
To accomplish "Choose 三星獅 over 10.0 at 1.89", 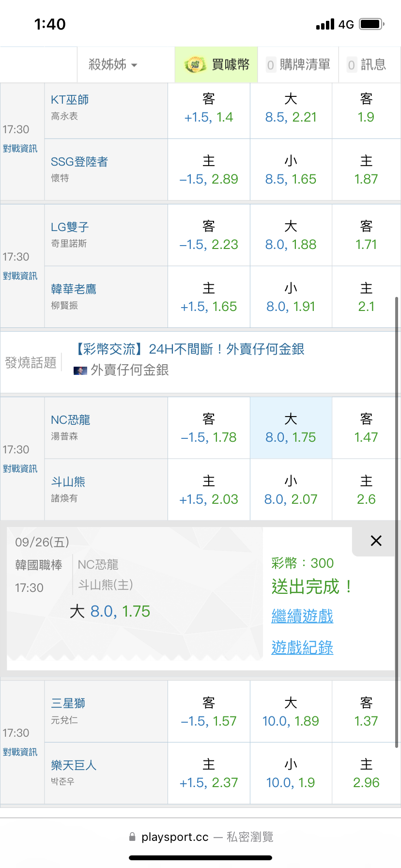I will pos(291,712).
